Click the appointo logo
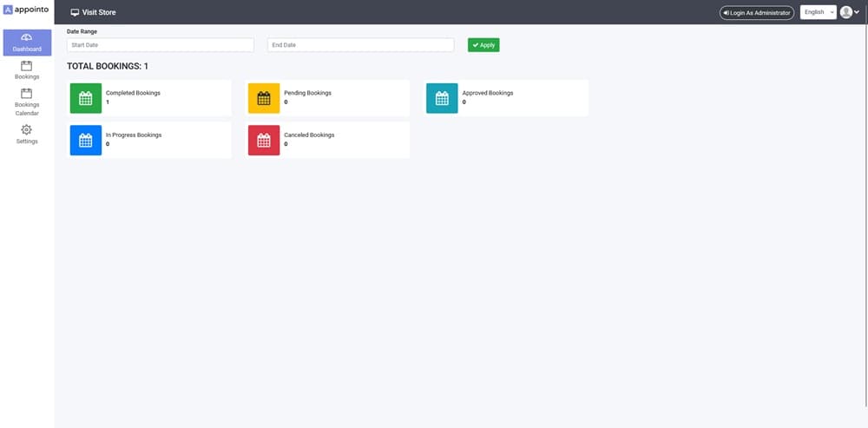The image size is (868, 428). coord(27,11)
